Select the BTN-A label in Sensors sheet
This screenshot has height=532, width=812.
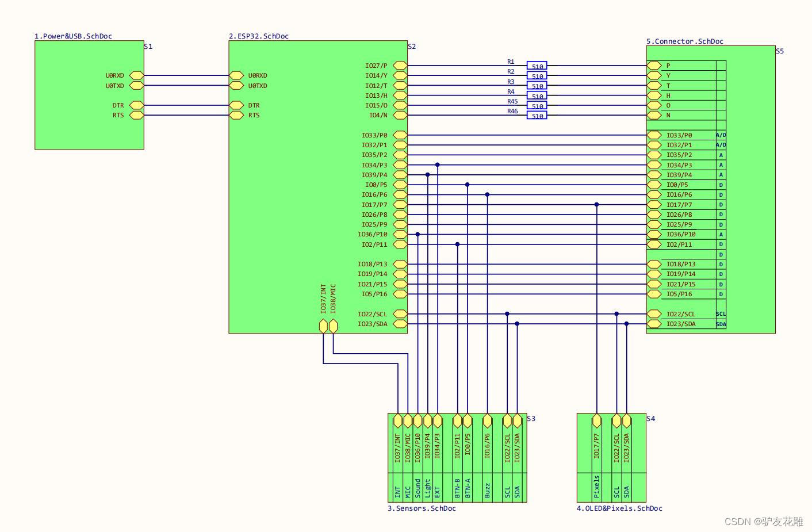pos(468,488)
